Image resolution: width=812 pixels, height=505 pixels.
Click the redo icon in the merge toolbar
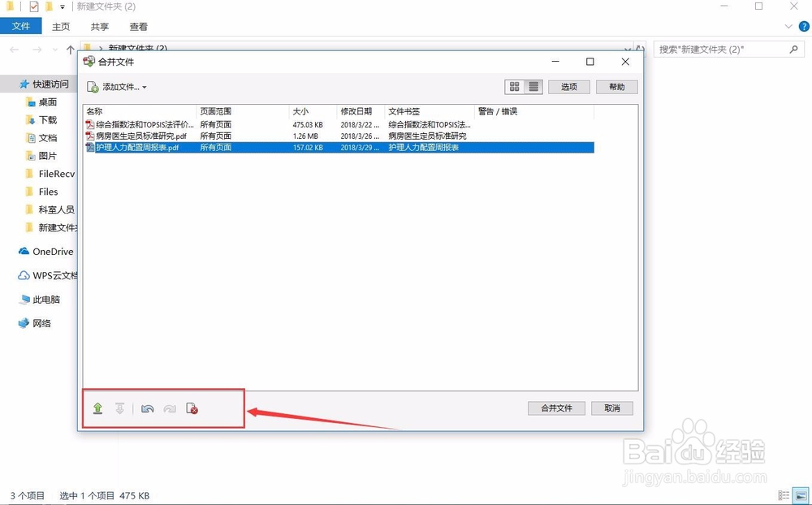tap(170, 408)
